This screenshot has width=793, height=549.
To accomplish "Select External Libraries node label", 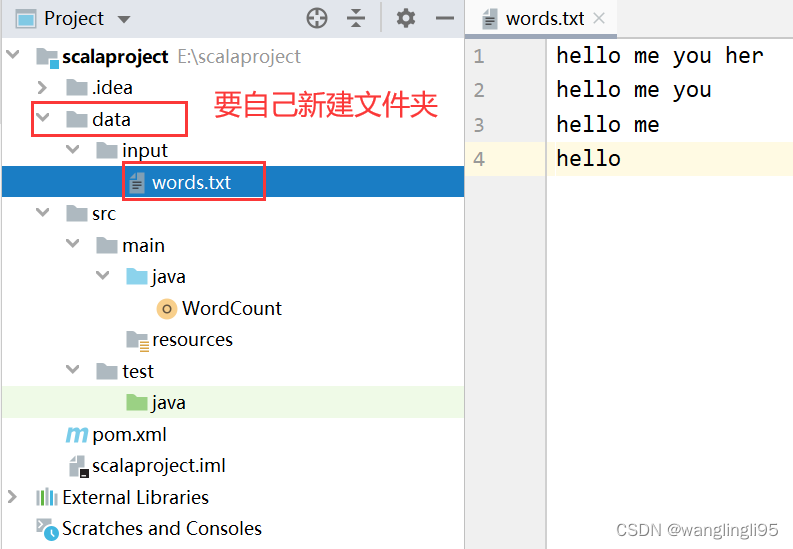I will pyautogui.click(x=136, y=497).
